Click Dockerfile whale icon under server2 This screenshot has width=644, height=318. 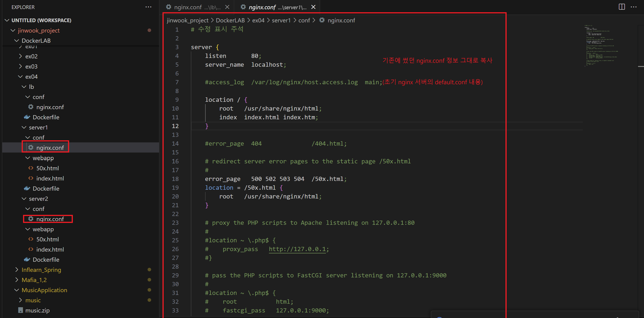[x=27, y=260]
